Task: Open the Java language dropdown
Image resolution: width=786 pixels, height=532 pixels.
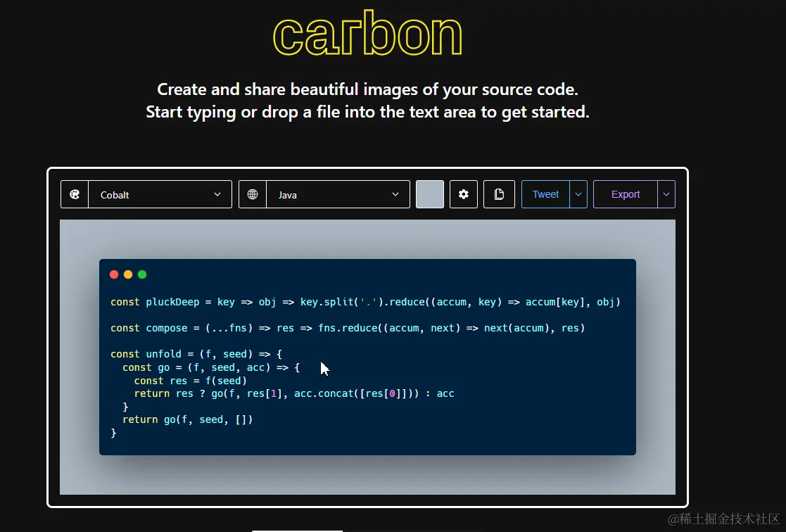Action: 338,194
